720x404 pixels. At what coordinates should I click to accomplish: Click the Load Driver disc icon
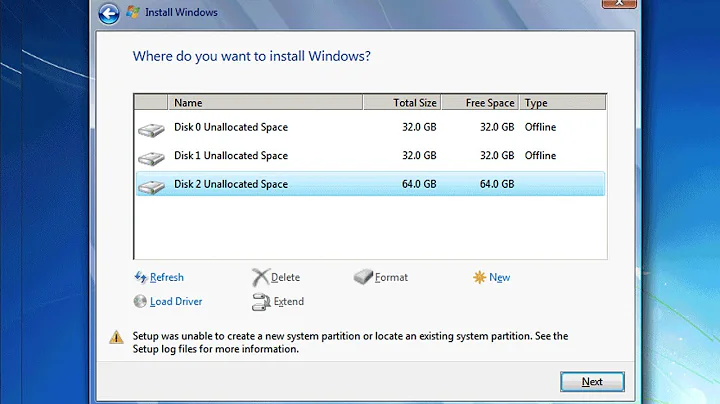pos(140,301)
